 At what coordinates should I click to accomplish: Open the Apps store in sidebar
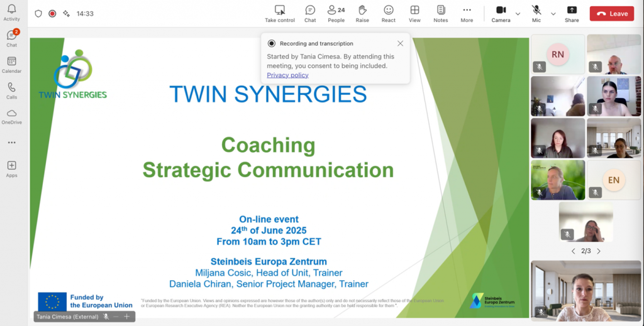pos(11,169)
